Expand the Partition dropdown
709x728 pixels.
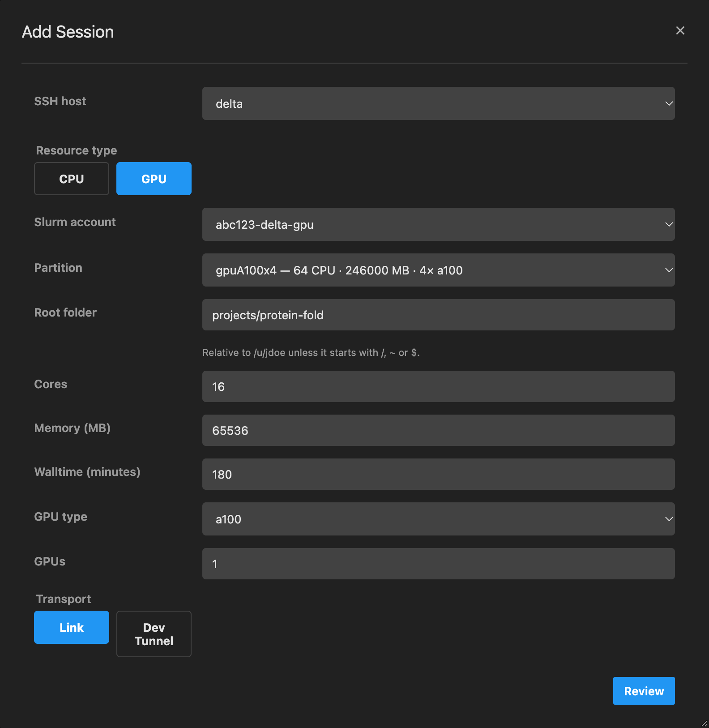438,270
